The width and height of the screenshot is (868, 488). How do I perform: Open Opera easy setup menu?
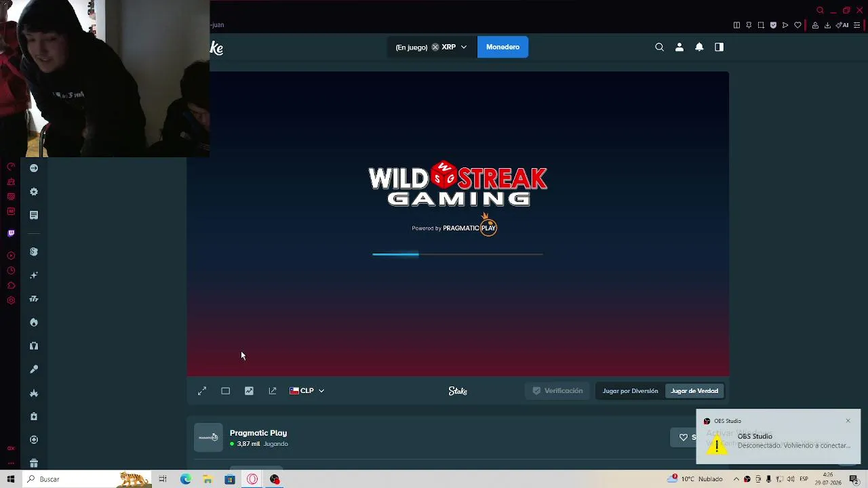point(857,25)
